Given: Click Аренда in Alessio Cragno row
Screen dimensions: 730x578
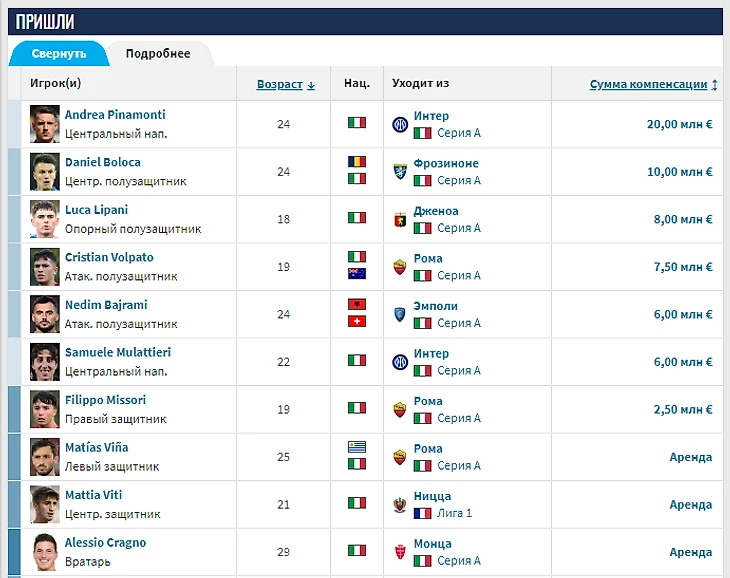Looking at the screenshot, I should tap(691, 552).
